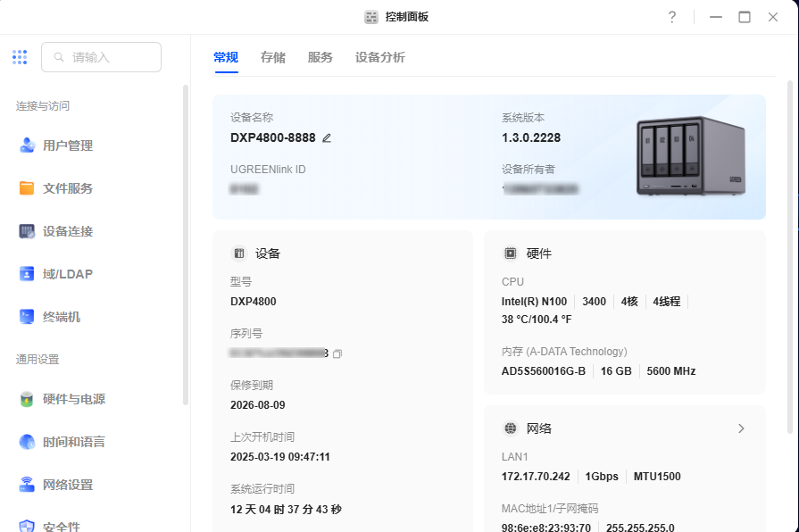Click the main panel vertical scrollbar
The height and width of the screenshot is (532, 799).
[x=790, y=257]
